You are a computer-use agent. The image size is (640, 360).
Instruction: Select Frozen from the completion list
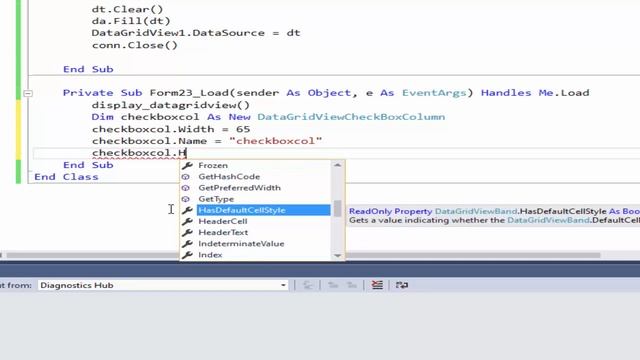[213, 165]
